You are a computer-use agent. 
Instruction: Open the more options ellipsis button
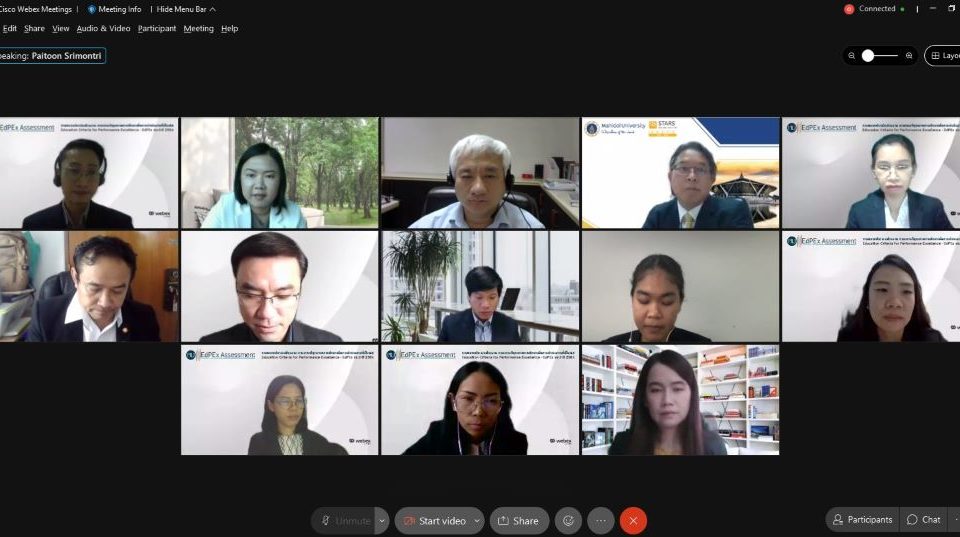(601, 520)
